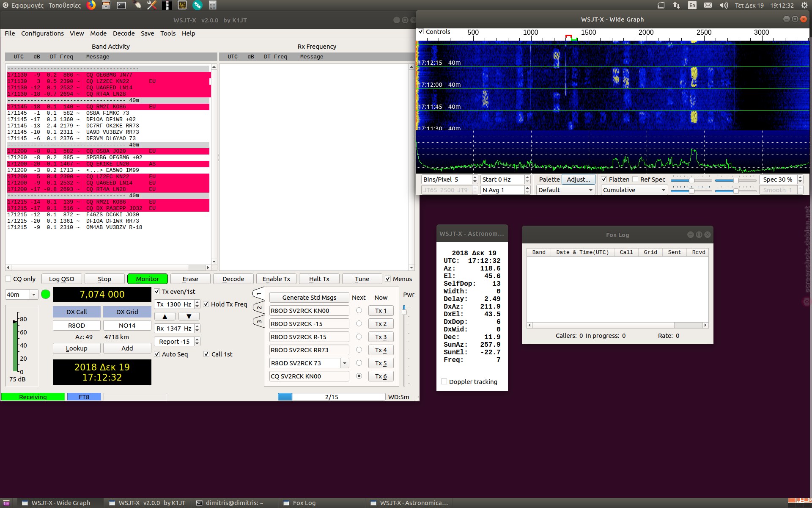Select the Next radio button for Tx 3
812x508 pixels.
[359, 337]
